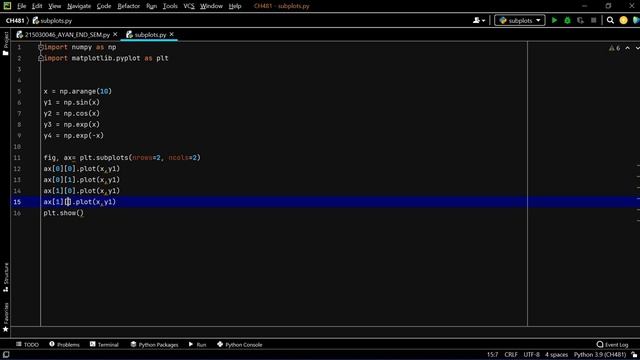Viewport: 640px width, 360px height.
Task: Start debugging with the green bug icon
Action: click(567, 20)
